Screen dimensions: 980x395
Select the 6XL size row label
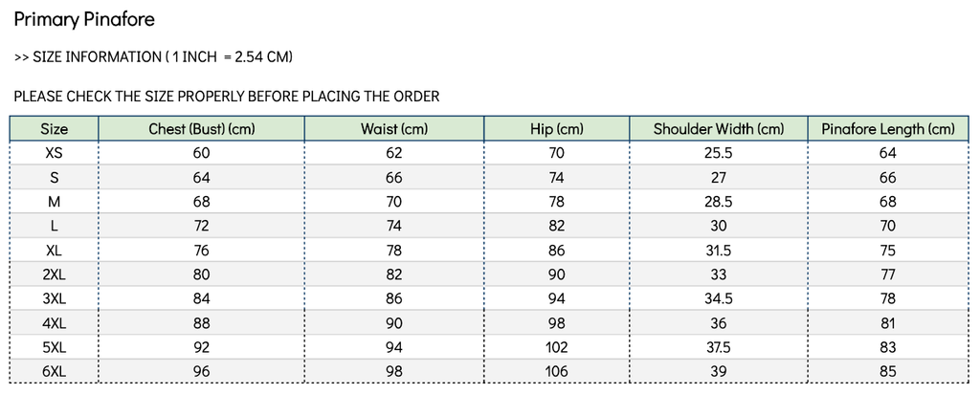click(55, 372)
